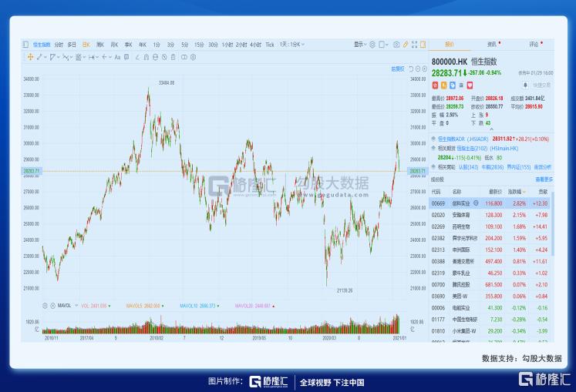Delete all drawings with trash icon

click(x=173, y=57)
